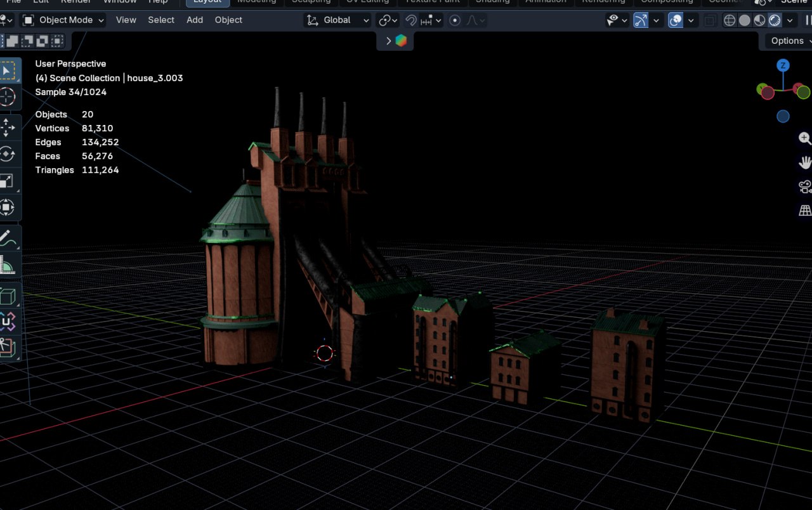Open the editor type dropdown
Screen dimensions: 812x510
[6, 20]
